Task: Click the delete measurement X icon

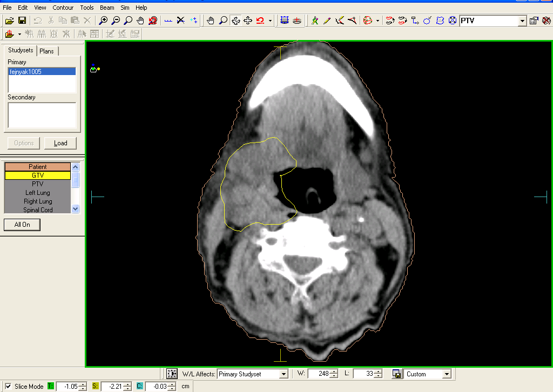Action: click(180, 21)
